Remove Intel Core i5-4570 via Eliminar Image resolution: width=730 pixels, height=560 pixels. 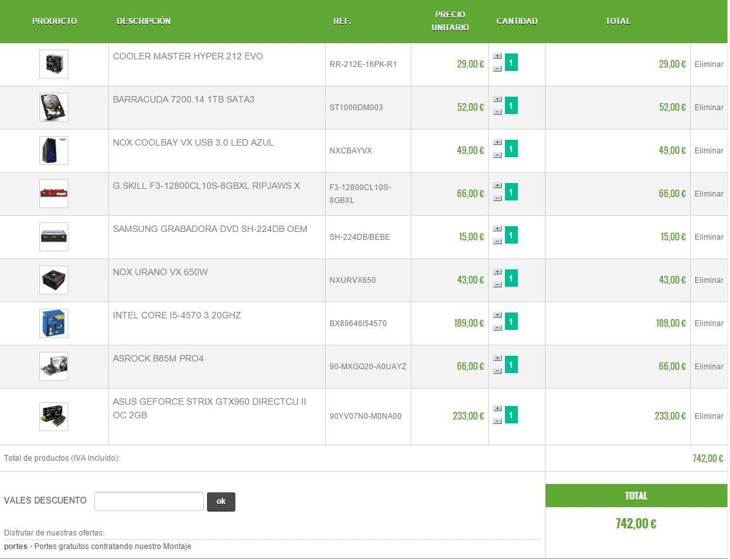(709, 323)
